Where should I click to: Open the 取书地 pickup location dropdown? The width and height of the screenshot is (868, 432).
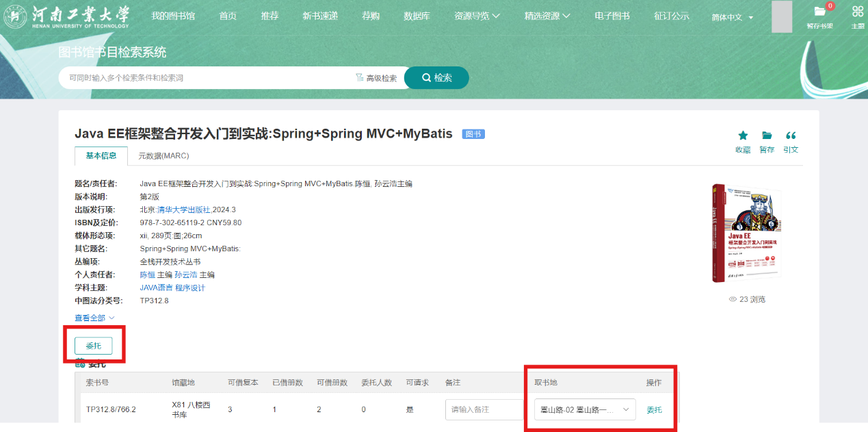pos(585,409)
